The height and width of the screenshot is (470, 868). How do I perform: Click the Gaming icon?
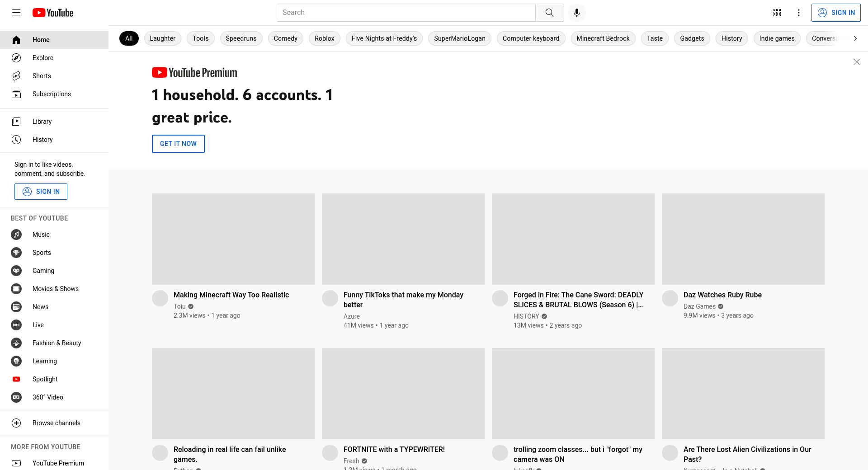coord(16,271)
